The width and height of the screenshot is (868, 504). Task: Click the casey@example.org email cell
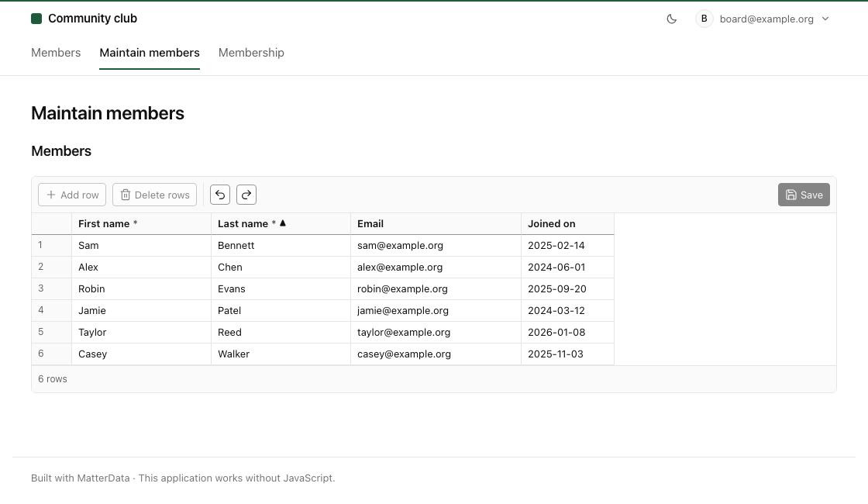pos(436,354)
